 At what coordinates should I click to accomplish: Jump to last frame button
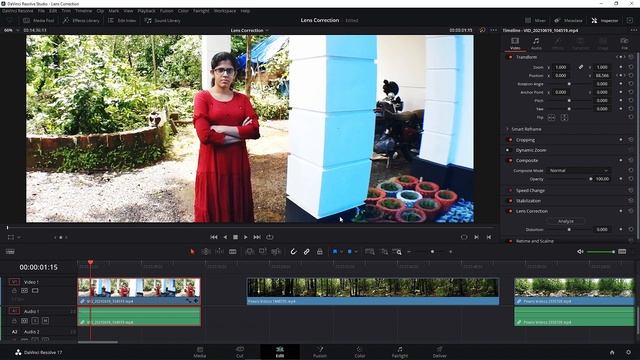pos(257,237)
